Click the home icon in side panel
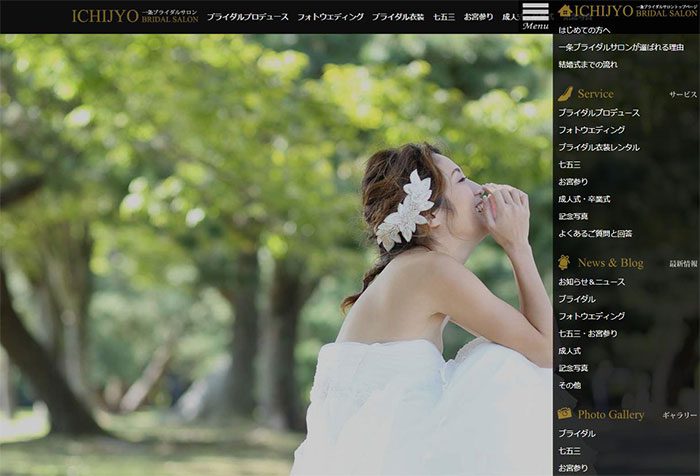This screenshot has height=476, width=700. (565, 10)
